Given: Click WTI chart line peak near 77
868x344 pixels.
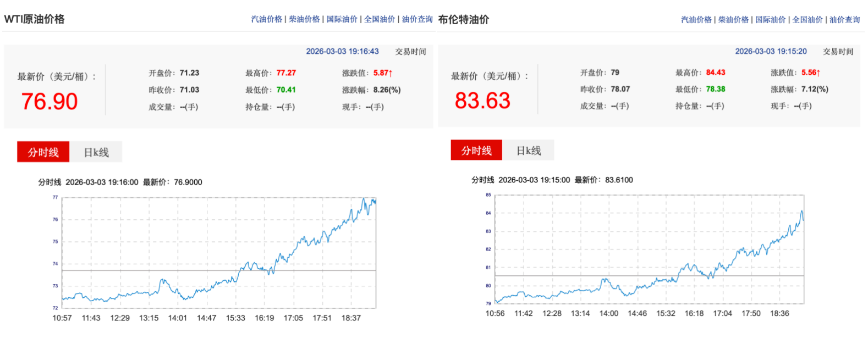Looking at the screenshot, I should click(364, 199).
